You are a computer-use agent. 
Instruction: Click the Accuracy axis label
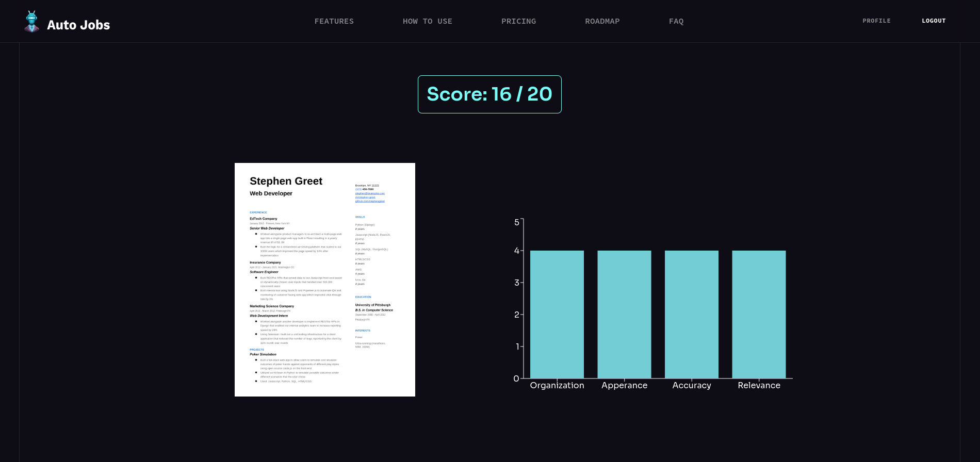tap(692, 385)
